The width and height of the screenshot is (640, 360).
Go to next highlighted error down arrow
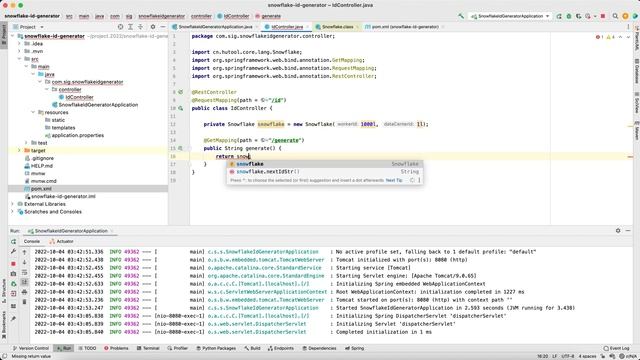point(628,37)
